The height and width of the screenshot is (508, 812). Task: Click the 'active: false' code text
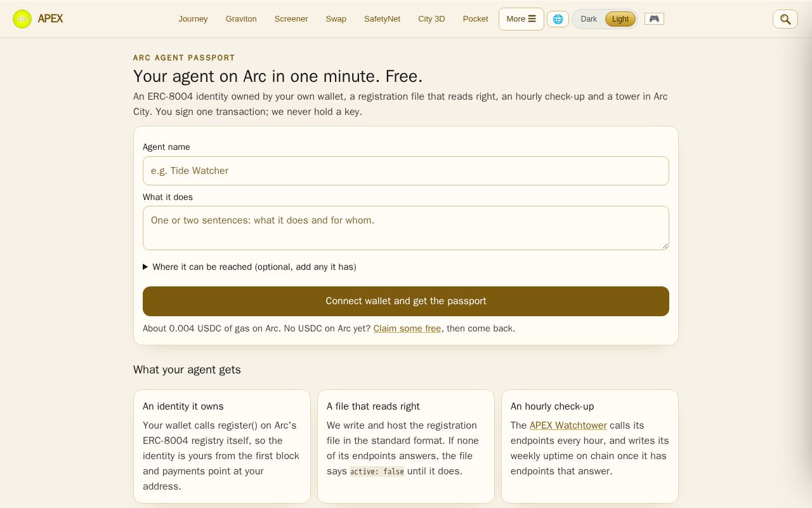click(377, 471)
